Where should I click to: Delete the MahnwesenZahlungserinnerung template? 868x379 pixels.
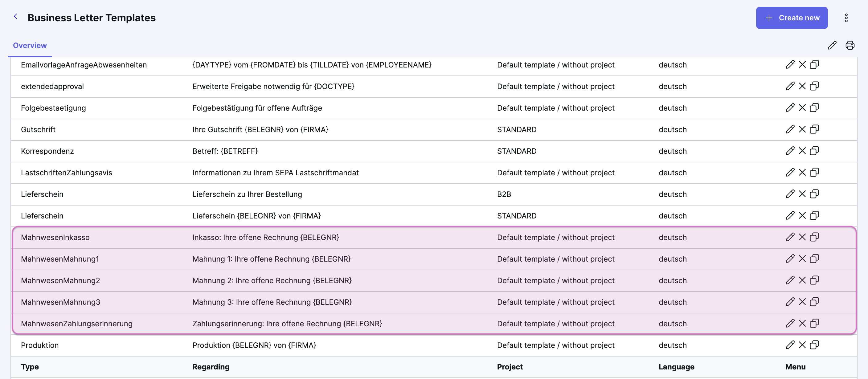pyautogui.click(x=802, y=324)
